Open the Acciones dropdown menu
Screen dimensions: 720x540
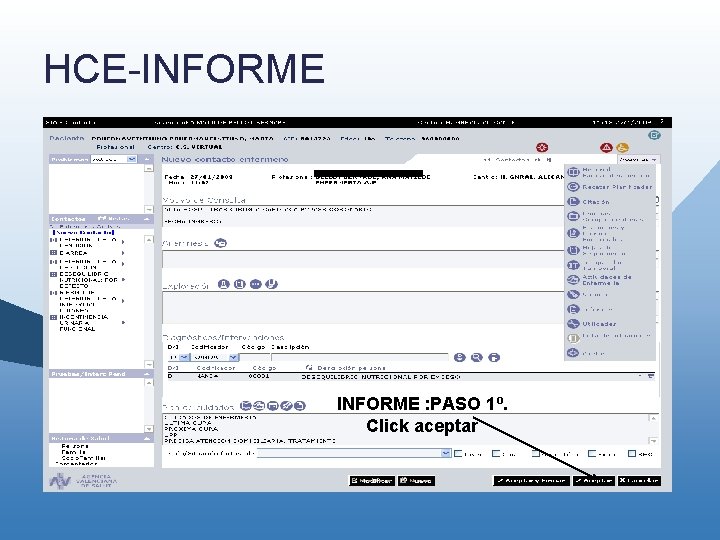[x=639, y=159]
